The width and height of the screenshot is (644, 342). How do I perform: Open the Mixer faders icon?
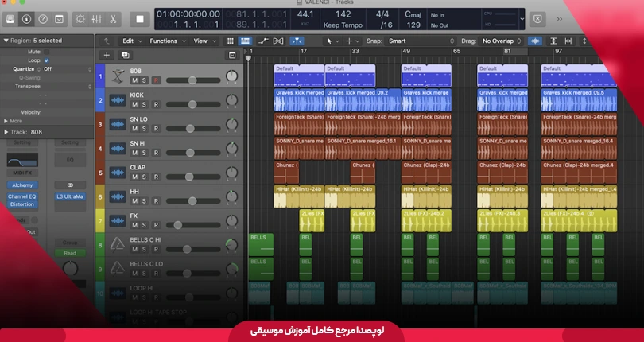96,19
